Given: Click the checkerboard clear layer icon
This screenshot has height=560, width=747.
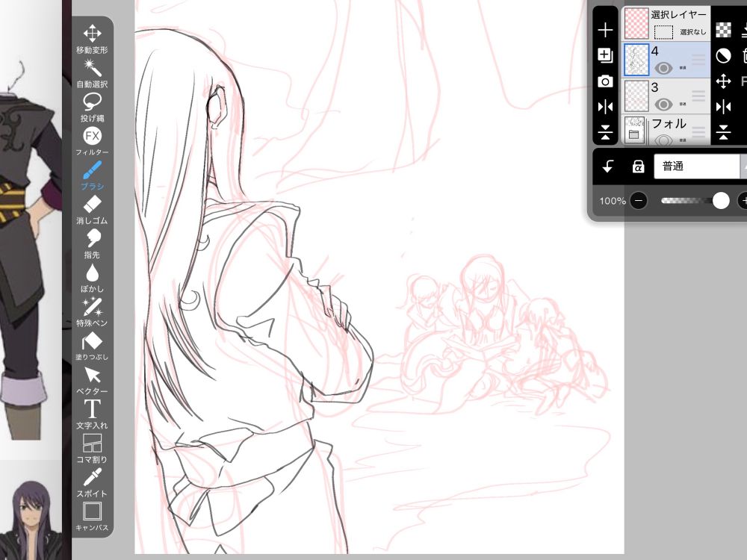Looking at the screenshot, I should 723,30.
